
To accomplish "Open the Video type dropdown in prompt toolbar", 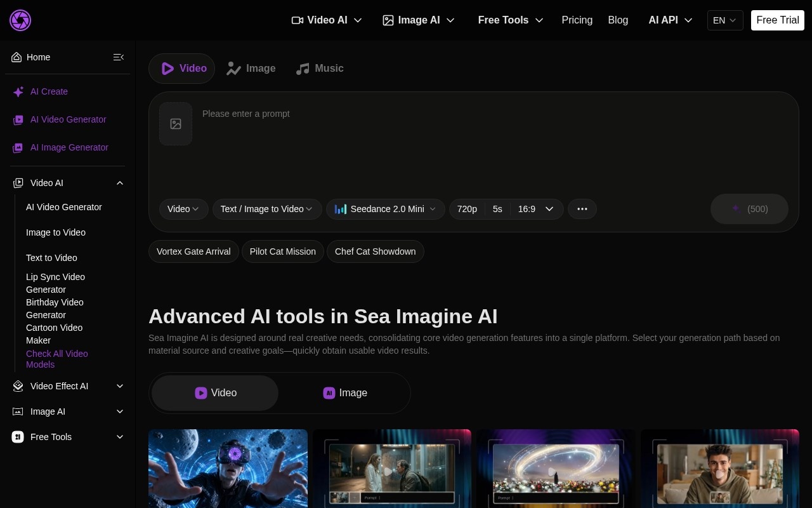I will [184, 209].
